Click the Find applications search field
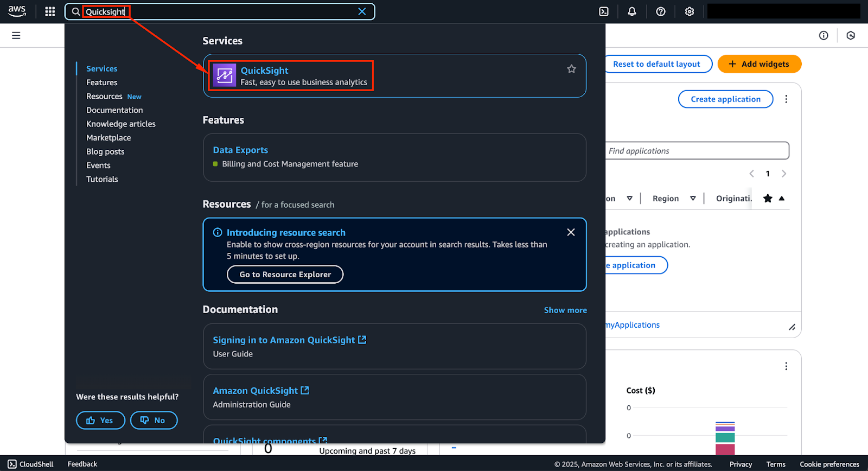Image resolution: width=868 pixels, height=471 pixels. (x=697, y=151)
